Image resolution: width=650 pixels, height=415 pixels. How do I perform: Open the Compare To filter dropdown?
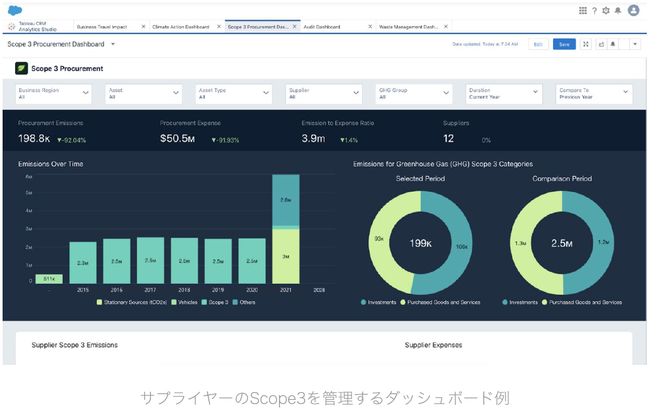click(x=594, y=93)
